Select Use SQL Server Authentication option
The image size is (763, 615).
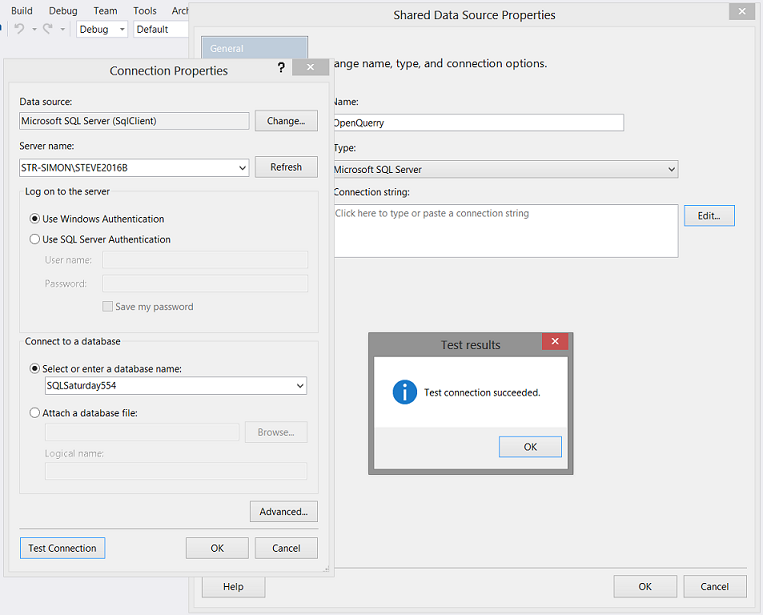tap(36, 240)
